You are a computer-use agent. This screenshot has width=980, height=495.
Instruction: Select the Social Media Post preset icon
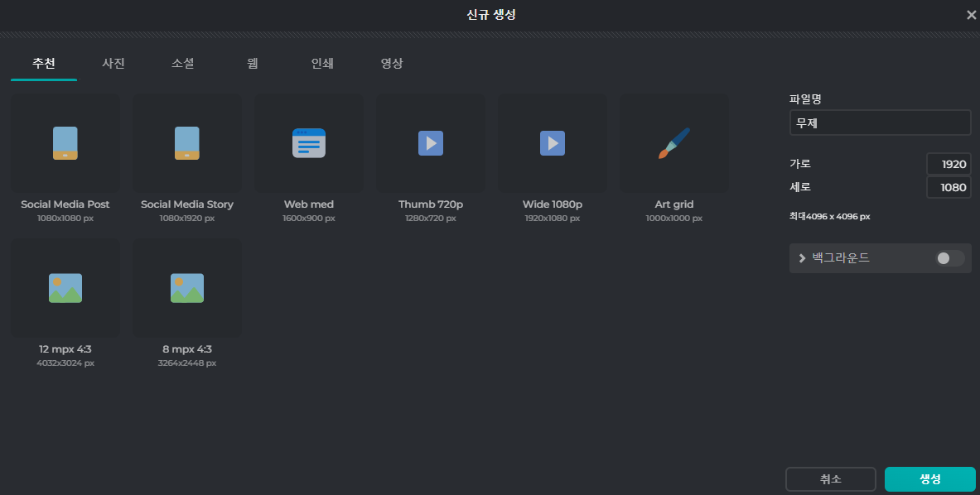pos(65,143)
